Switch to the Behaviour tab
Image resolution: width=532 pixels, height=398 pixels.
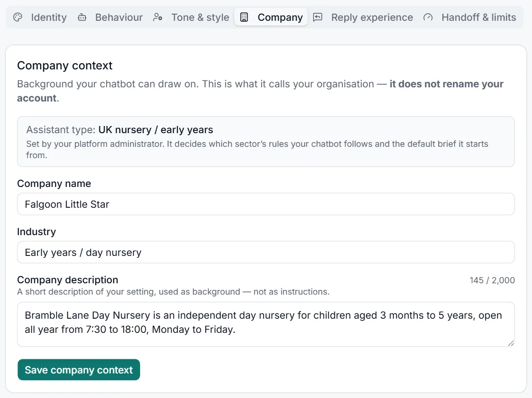tap(111, 17)
